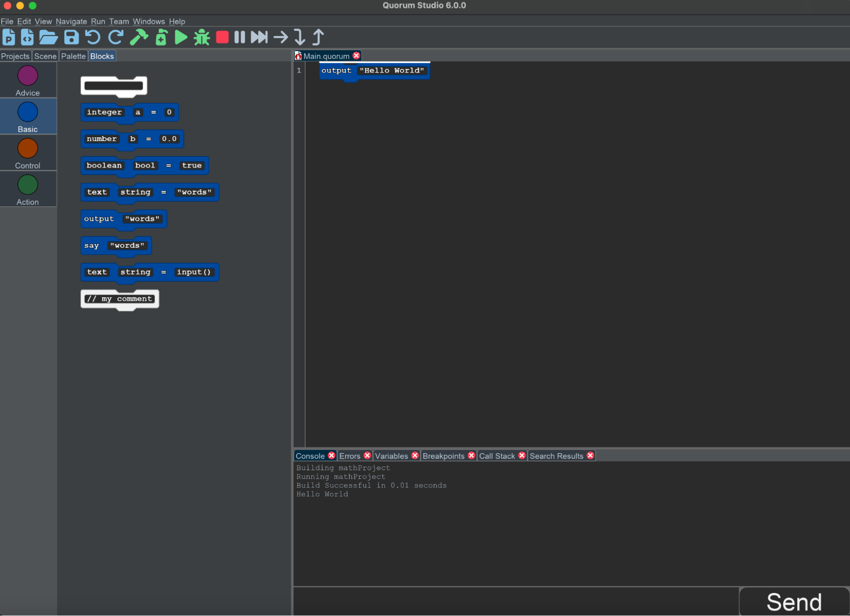Stop the running program
This screenshot has width=850, height=616.
coord(222,37)
